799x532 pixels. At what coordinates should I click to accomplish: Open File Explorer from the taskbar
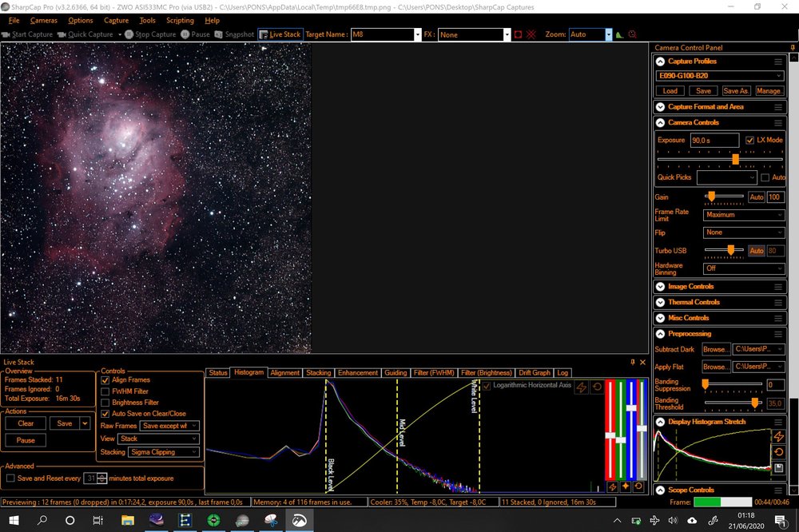128,520
